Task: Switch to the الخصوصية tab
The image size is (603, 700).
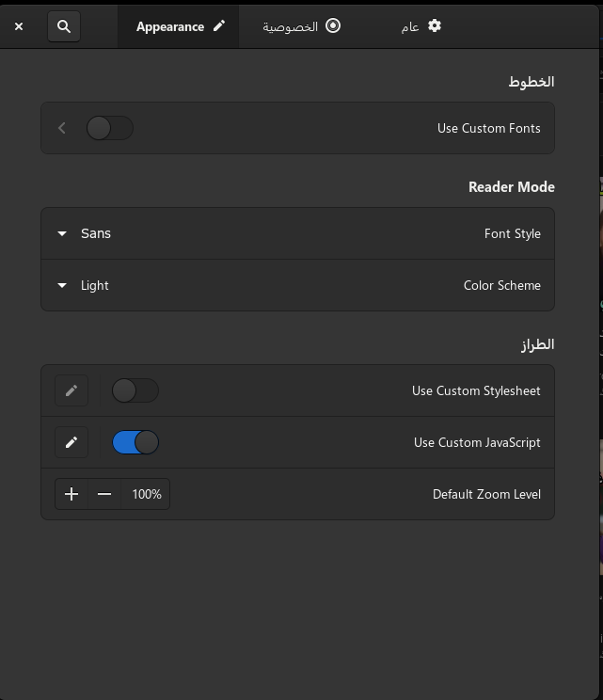Action: click(291, 26)
